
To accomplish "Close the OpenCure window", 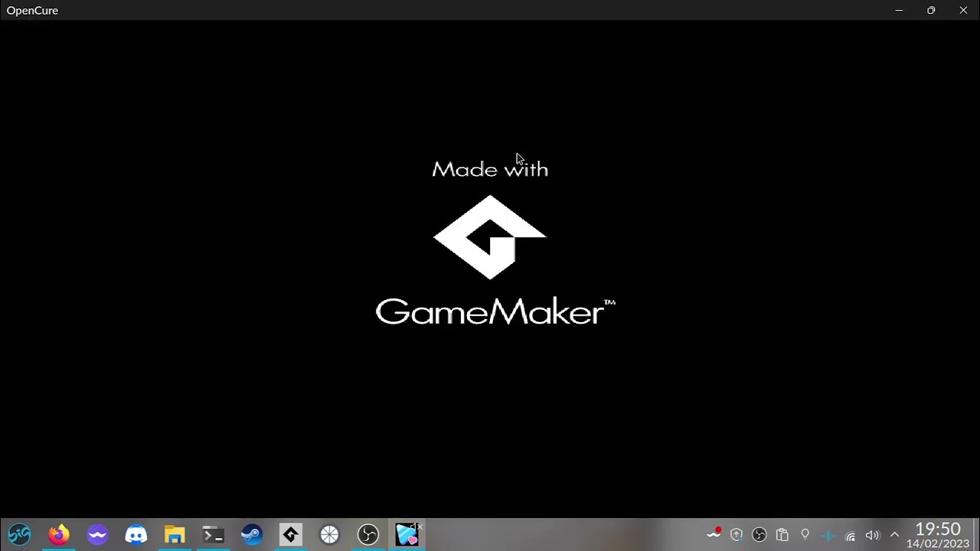I will (x=963, y=10).
